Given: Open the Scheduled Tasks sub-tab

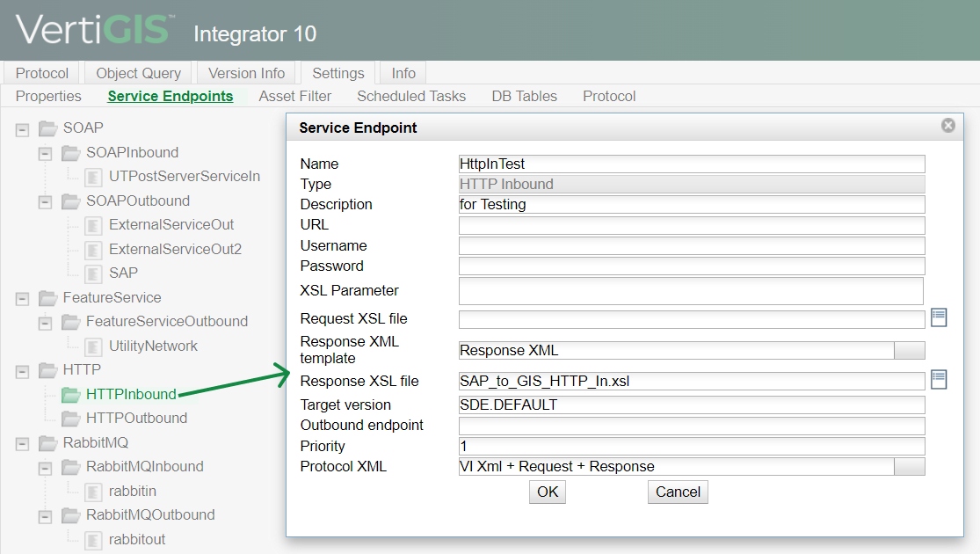Looking at the screenshot, I should (411, 97).
